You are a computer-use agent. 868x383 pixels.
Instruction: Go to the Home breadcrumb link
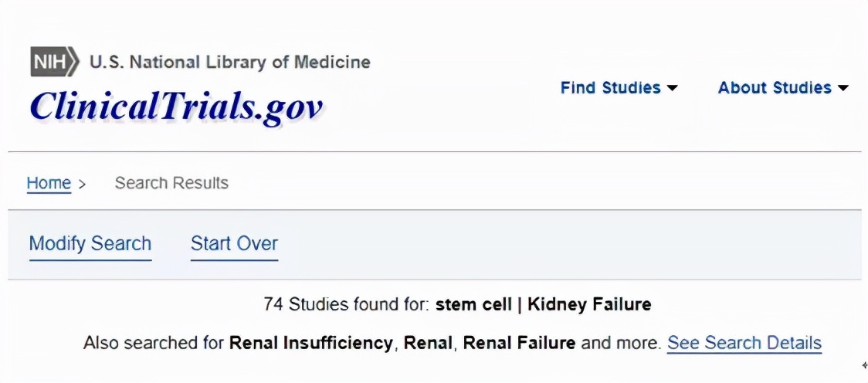tap(49, 183)
